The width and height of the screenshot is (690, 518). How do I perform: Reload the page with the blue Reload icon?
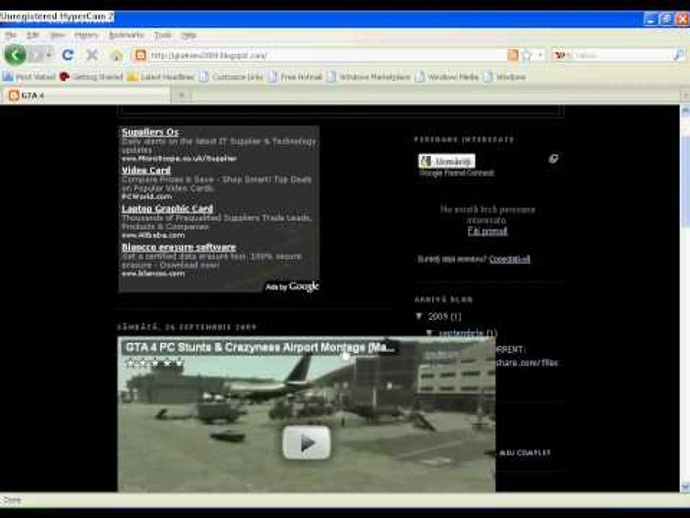tap(68, 55)
